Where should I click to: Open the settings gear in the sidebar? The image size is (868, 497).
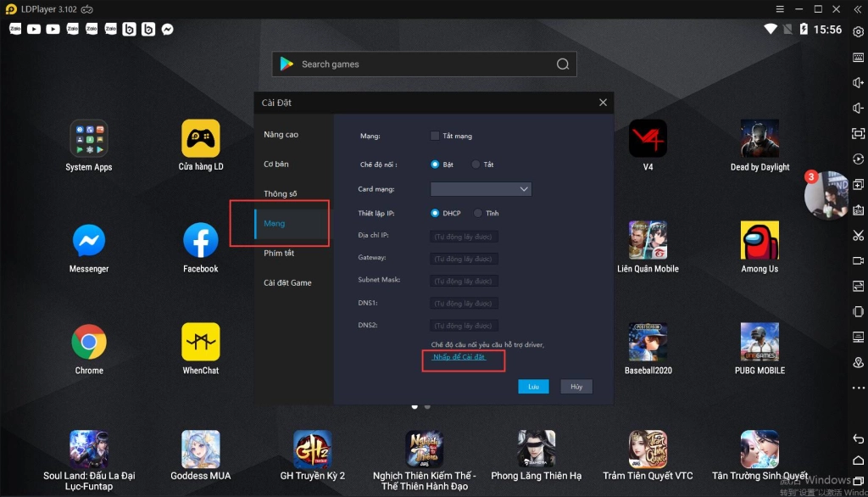click(x=858, y=31)
